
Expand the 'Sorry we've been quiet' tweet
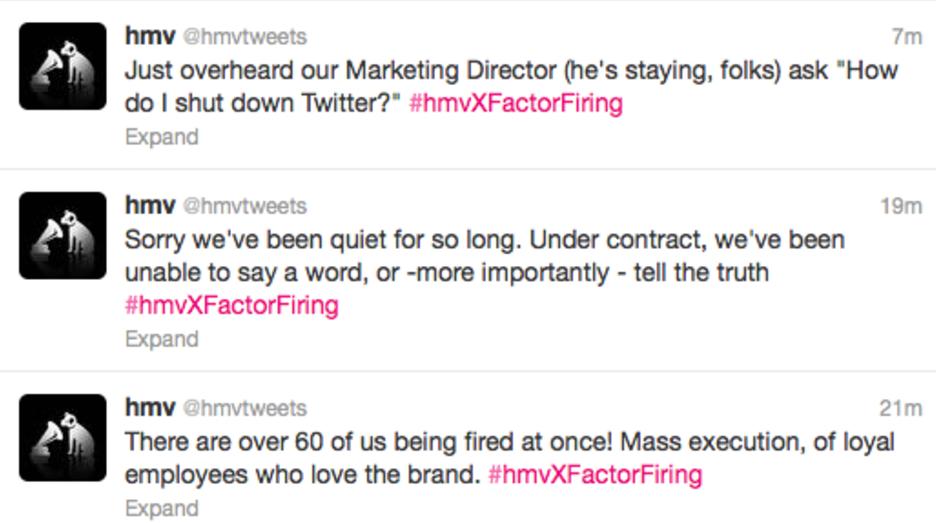pyautogui.click(x=161, y=339)
